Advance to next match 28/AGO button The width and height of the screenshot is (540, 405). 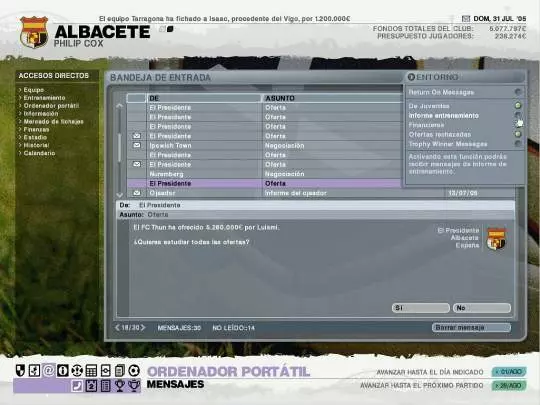point(509,385)
